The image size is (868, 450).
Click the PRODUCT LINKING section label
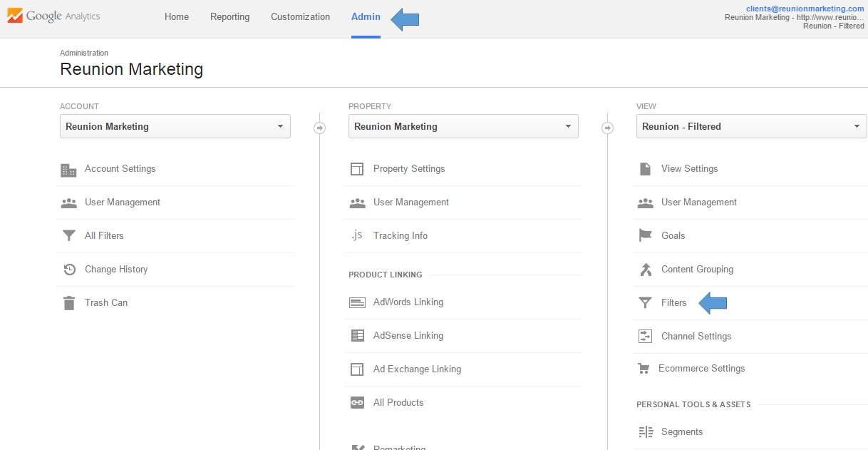(x=386, y=275)
